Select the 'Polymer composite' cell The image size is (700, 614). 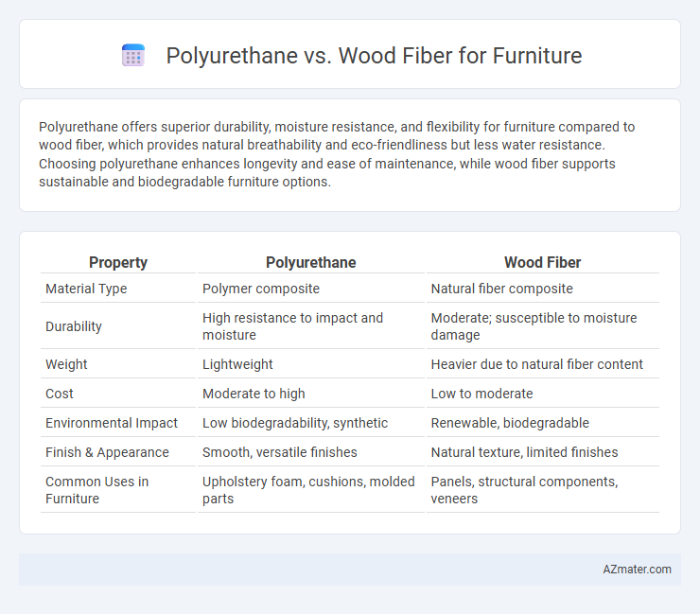tap(261, 289)
